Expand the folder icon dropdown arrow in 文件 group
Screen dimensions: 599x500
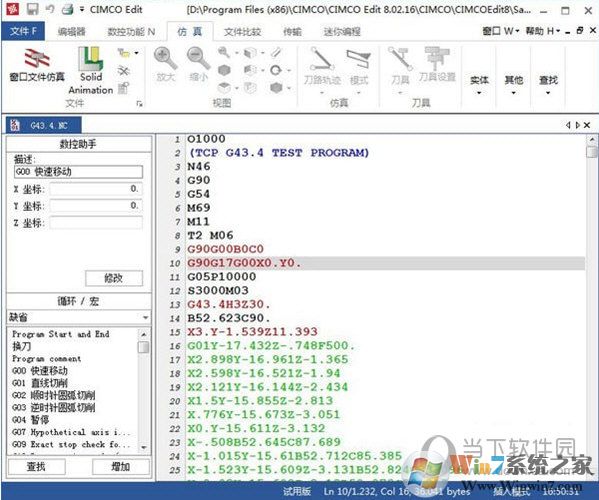point(136,53)
